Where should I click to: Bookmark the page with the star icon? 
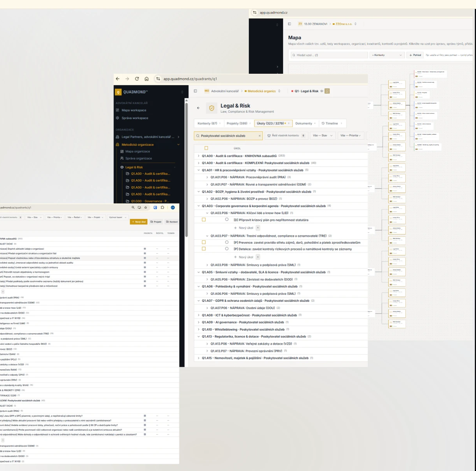(146, 207)
